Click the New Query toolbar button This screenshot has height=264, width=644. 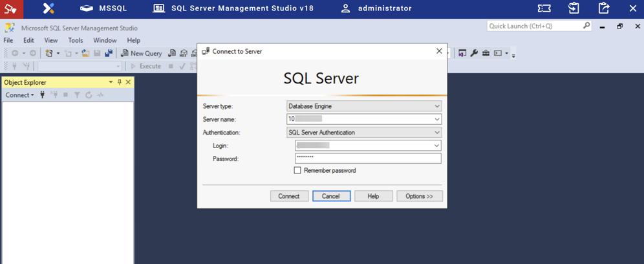pos(141,54)
